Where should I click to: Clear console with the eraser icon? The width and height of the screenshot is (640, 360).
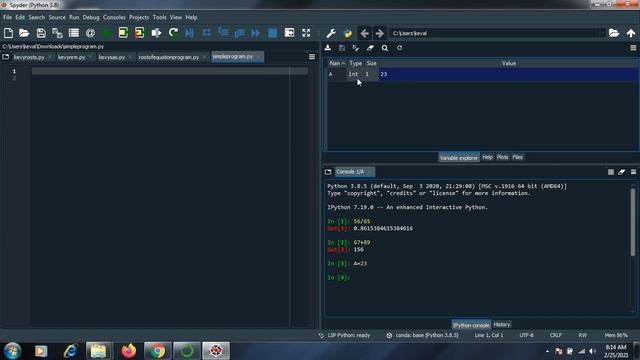622,172
